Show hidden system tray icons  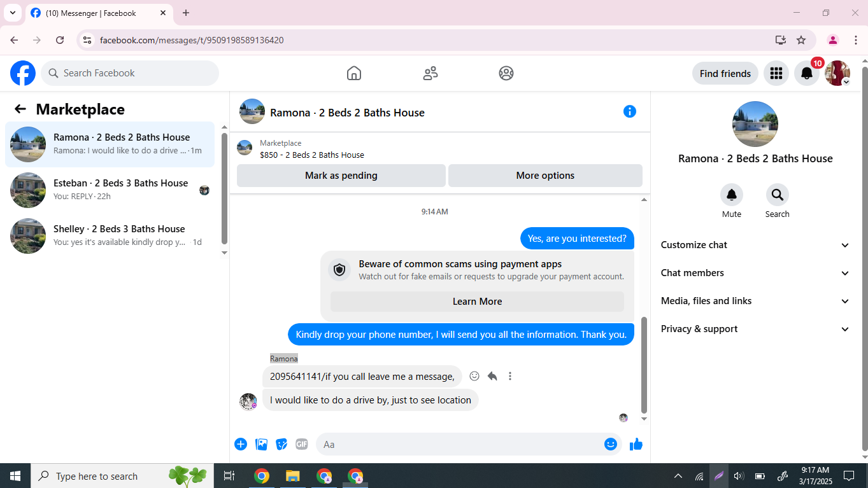678,476
